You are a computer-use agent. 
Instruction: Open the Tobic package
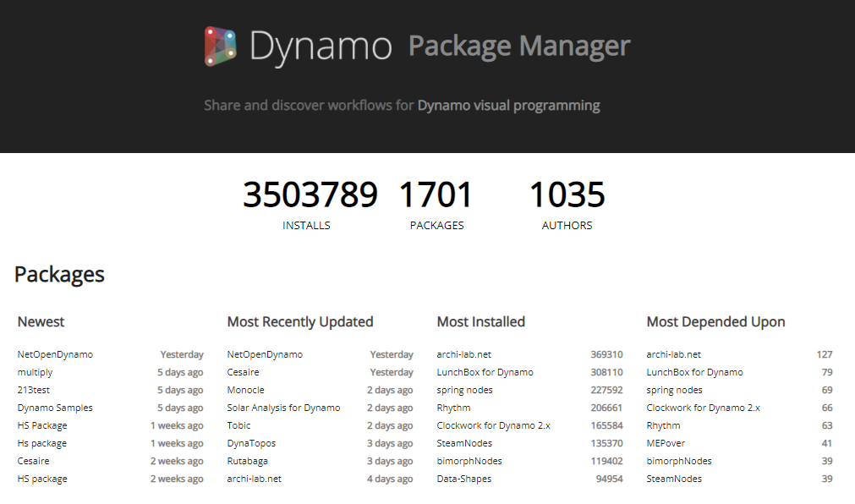coord(238,425)
